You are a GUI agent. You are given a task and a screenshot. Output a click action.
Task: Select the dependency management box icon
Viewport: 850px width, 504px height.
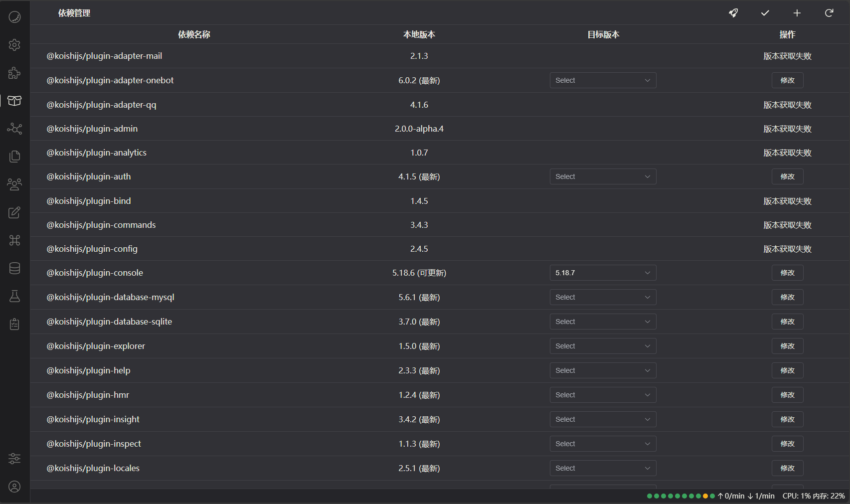pos(14,101)
